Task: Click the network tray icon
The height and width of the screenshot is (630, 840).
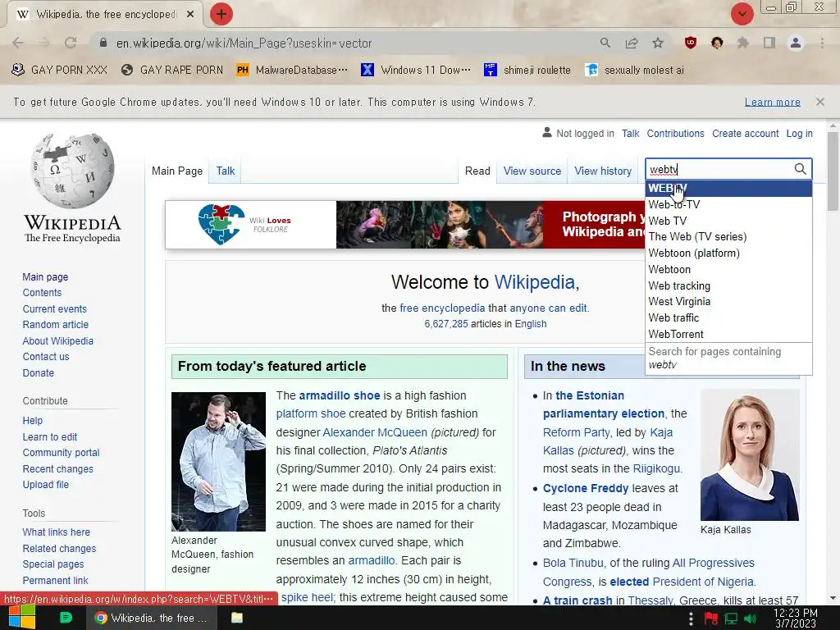Action: point(731,619)
